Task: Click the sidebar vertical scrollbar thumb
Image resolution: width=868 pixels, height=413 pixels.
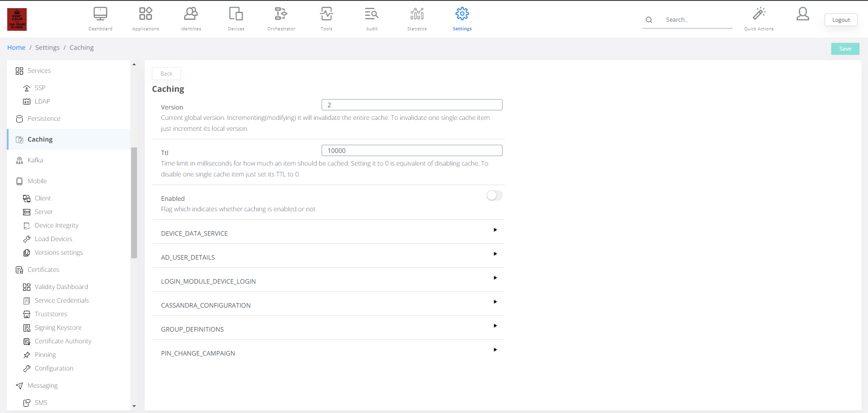Action: click(x=134, y=203)
